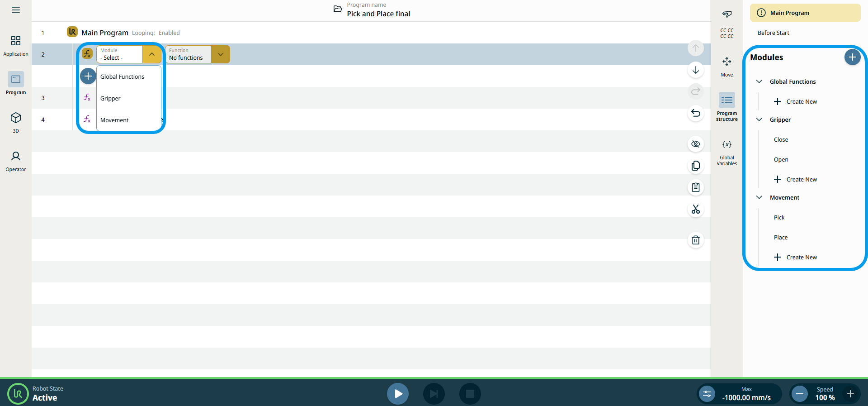Image resolution: width=868 pixels, height=406 pixels.
Task: Move node down with arrow icon
Action: (x=696, y=70)
